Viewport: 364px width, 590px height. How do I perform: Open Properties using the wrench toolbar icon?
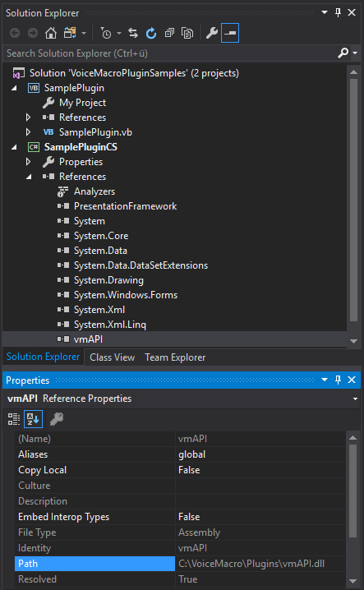tap(211, 33)
